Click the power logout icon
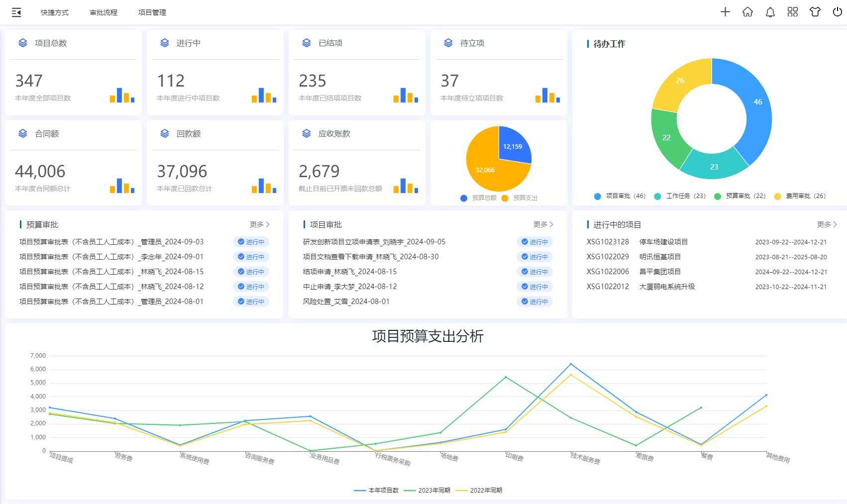This screenshot has width=847, height=504. [838, 12]
